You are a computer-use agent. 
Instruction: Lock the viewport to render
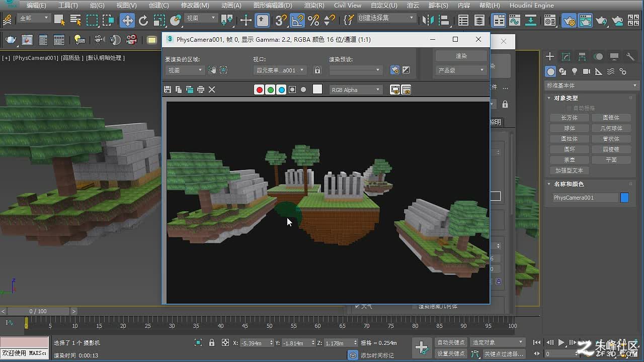317,70
